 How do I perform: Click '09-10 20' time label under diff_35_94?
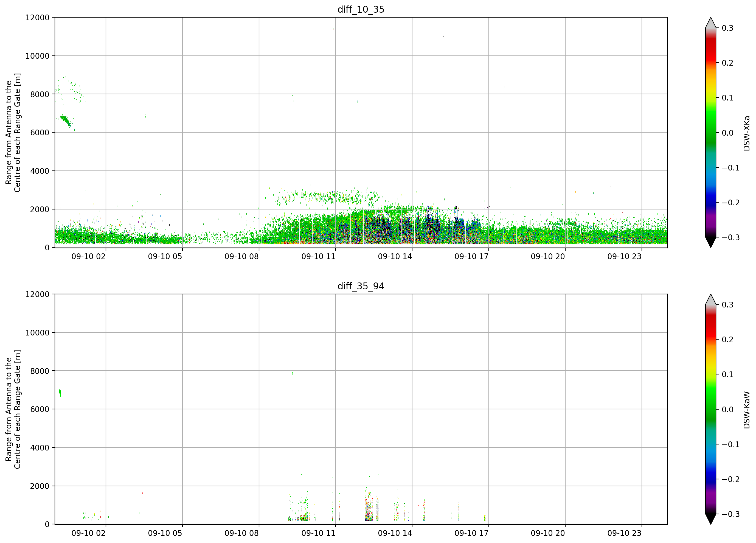(548, 533)
